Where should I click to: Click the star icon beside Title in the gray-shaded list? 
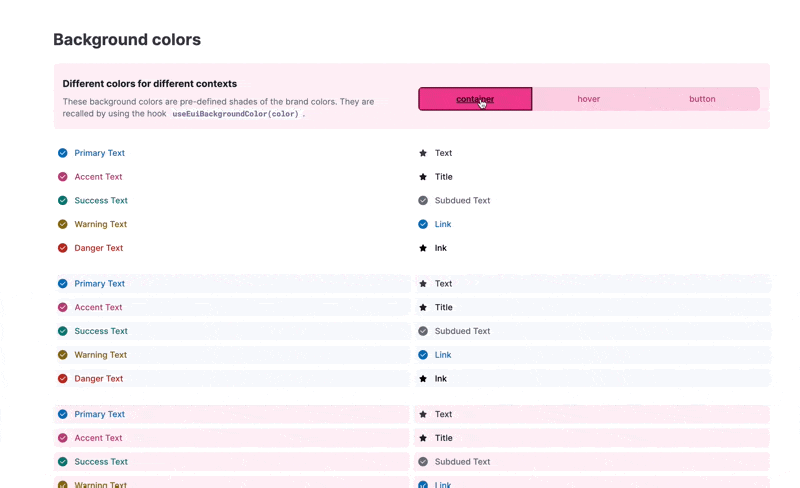click(423, 307)
